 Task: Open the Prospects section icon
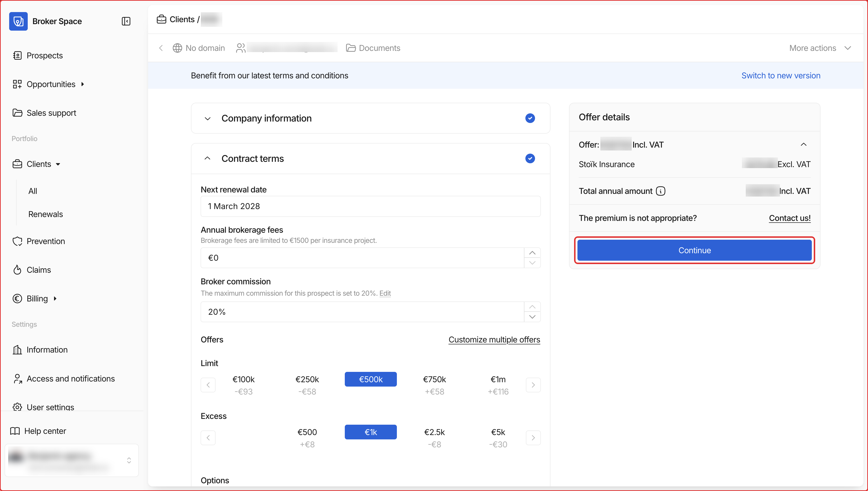pyautogui.click(x=17, y=55)
